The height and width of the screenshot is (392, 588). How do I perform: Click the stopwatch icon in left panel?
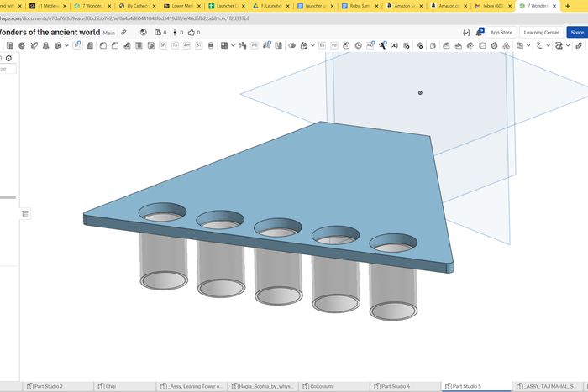tap(8, 58)
